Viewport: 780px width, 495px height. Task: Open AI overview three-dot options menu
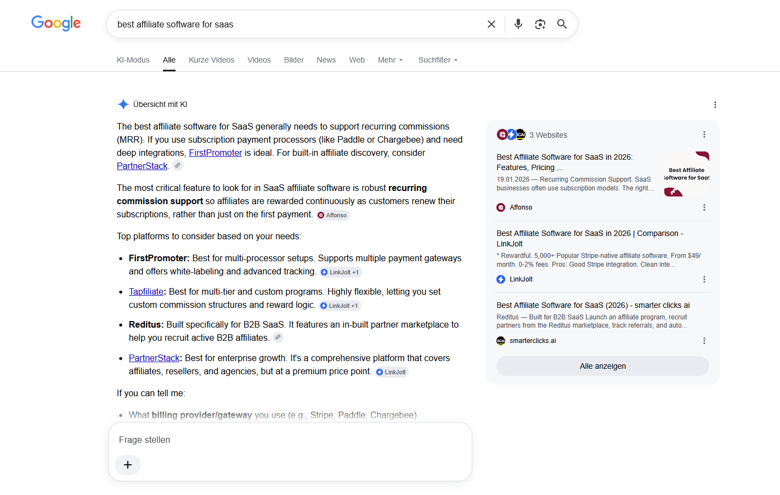715,104
